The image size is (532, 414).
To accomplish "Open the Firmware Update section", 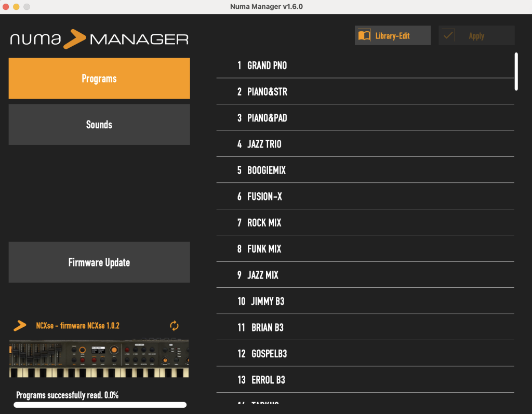I will click(x=99, y=262).
